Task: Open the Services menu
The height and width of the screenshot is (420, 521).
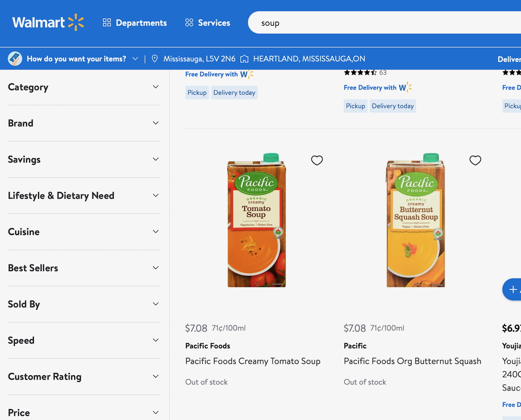Action: [x=208, y=23]
